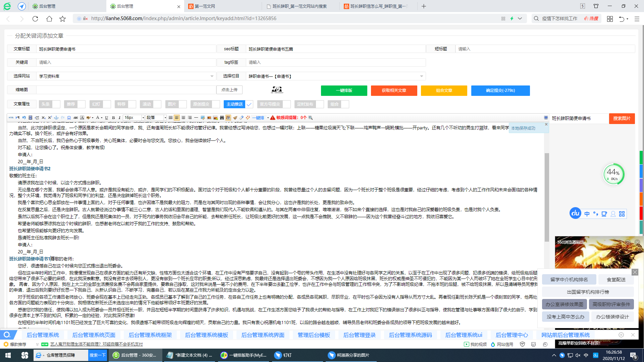The image size is (644, 362).
Task: Toggle bold formatting in editor
Action: [113, 118]
